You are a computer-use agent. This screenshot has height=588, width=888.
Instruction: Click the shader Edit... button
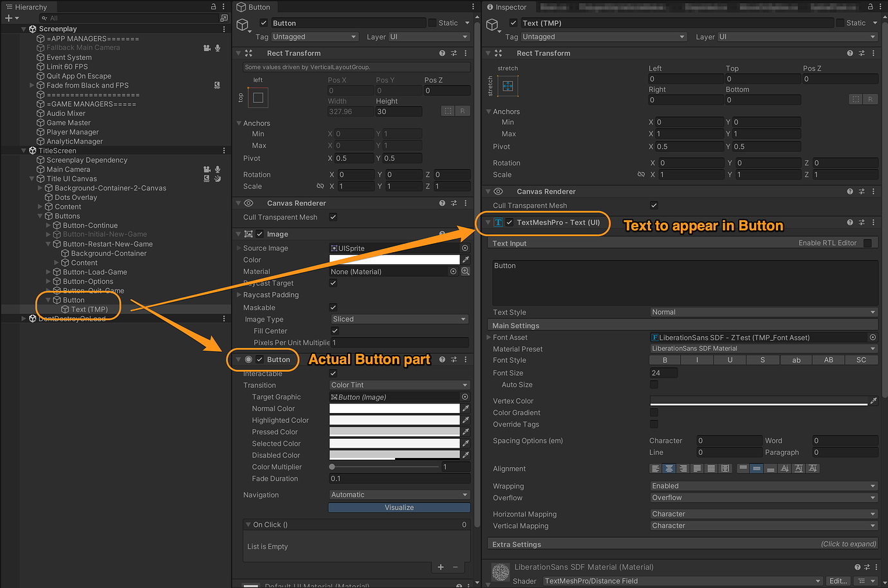click(838, 581)
